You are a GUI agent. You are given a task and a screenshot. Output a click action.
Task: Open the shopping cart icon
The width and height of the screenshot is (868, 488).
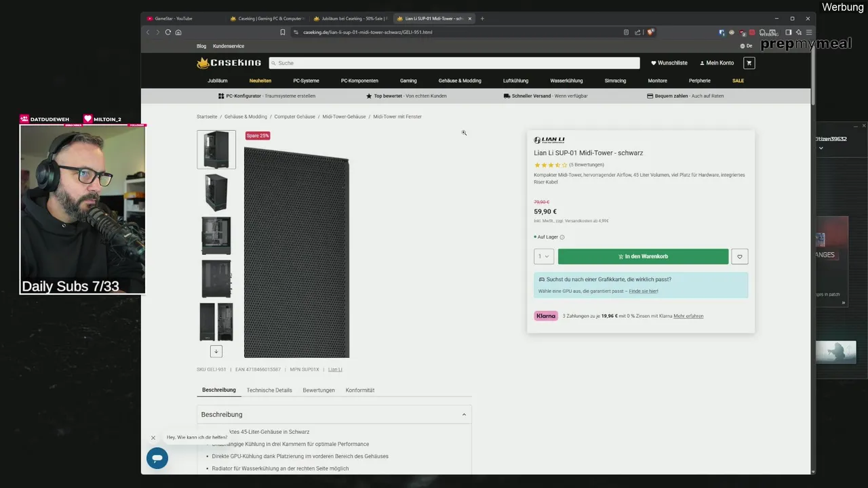[749, 62]
